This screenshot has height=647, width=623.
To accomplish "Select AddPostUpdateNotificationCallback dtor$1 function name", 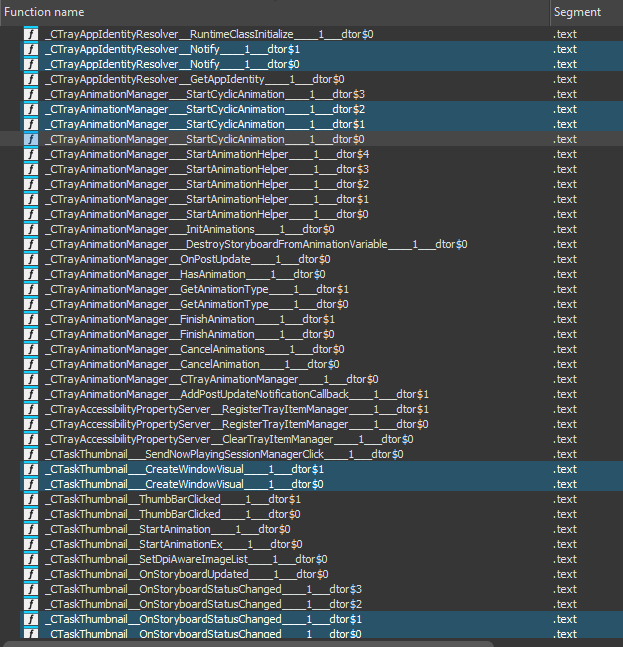I will pyautogui.click(x=237, y=394).
